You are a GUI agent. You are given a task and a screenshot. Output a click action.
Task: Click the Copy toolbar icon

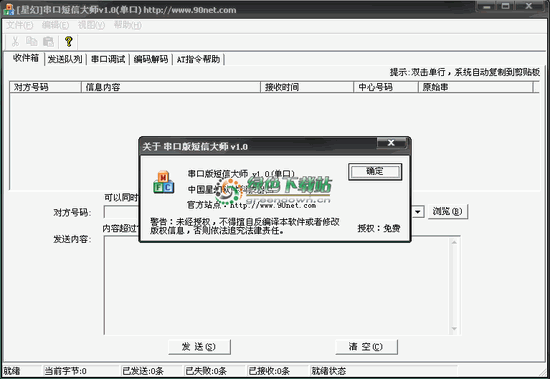pyautogui.click(x=32, y=42)
